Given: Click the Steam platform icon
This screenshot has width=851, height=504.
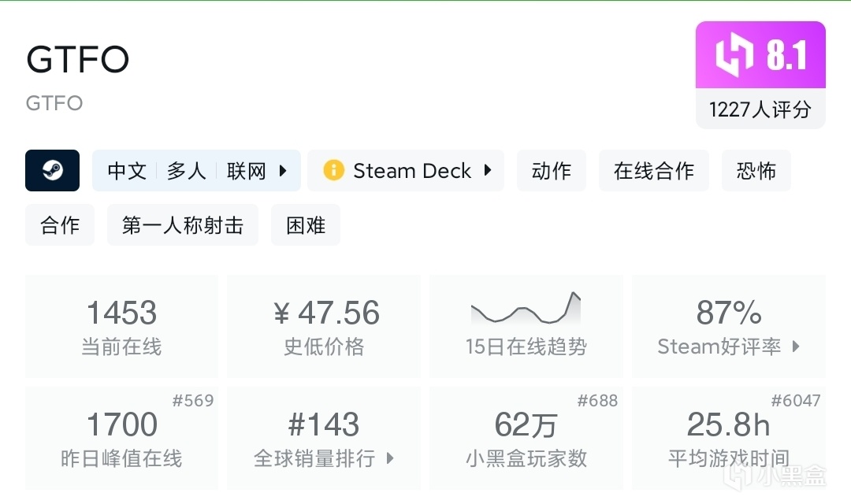Looking at the screenshot, I should click(53, 171).
